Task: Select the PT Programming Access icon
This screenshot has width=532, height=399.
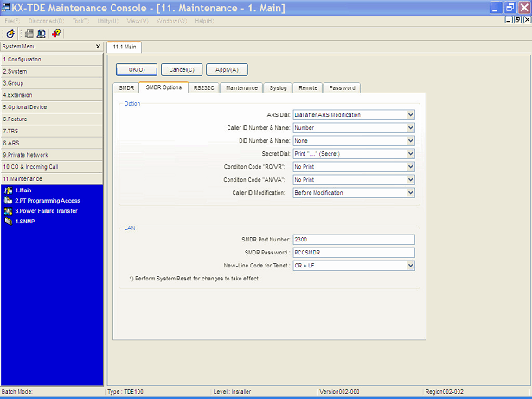Action: (x=9, y=200)
